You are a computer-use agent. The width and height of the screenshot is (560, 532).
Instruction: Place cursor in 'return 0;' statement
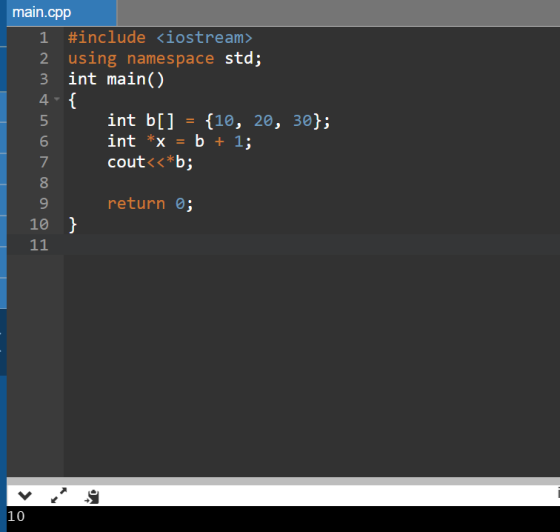point(150,204)
